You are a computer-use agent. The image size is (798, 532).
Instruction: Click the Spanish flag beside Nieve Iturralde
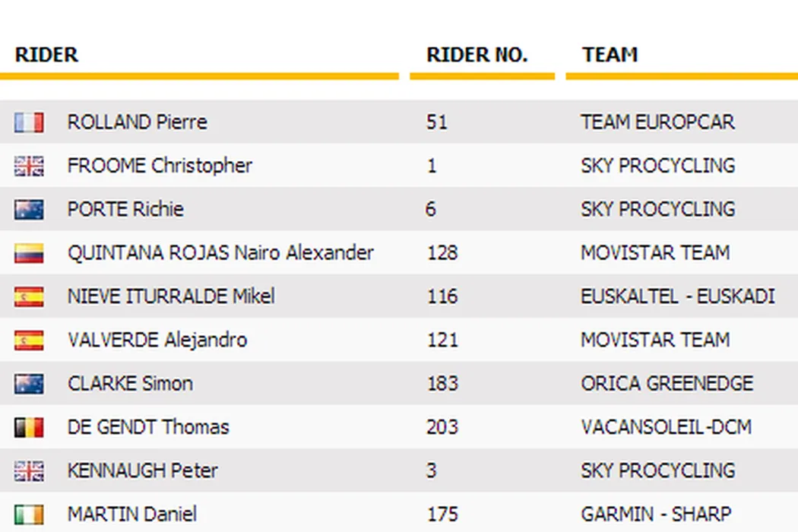coord(29,296)
